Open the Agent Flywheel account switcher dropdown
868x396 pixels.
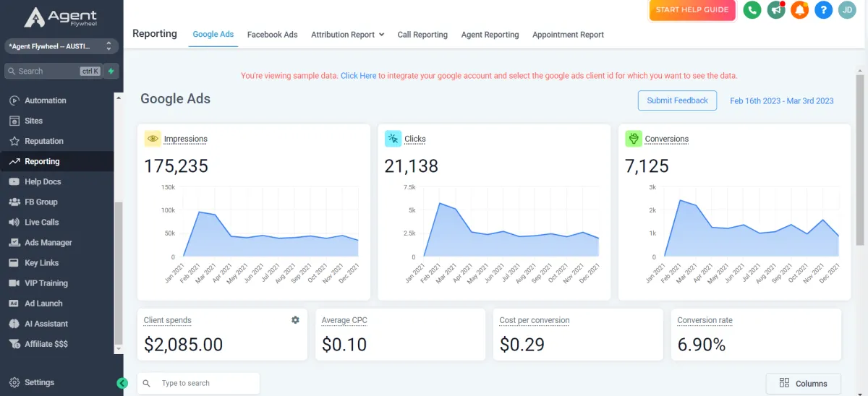60,46
